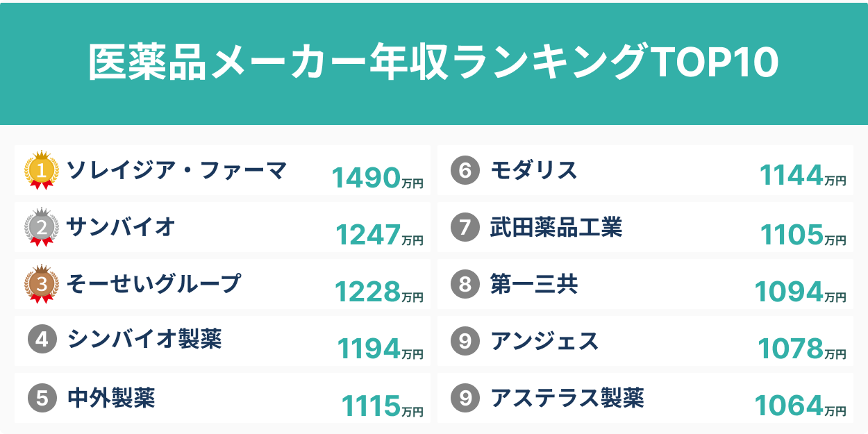Image resolution: width=868 pixels, height=434 pixels.
Task: Click the 医薬品メーカー年収ランキングTOP10 title
Action: [433, 63]
